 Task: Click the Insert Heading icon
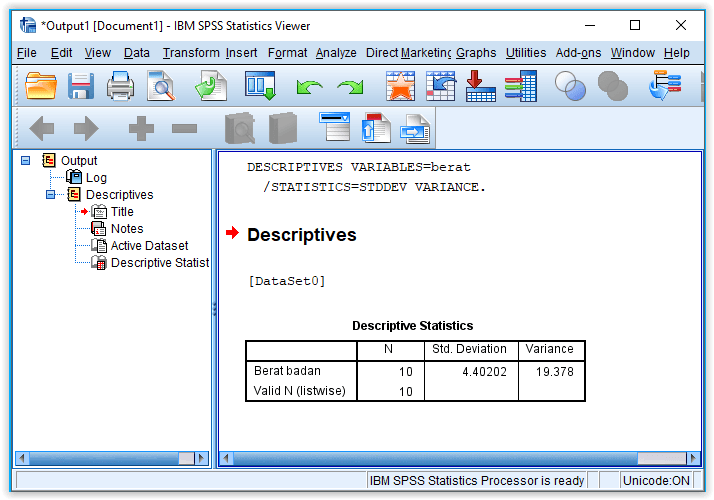click(335, 127)
